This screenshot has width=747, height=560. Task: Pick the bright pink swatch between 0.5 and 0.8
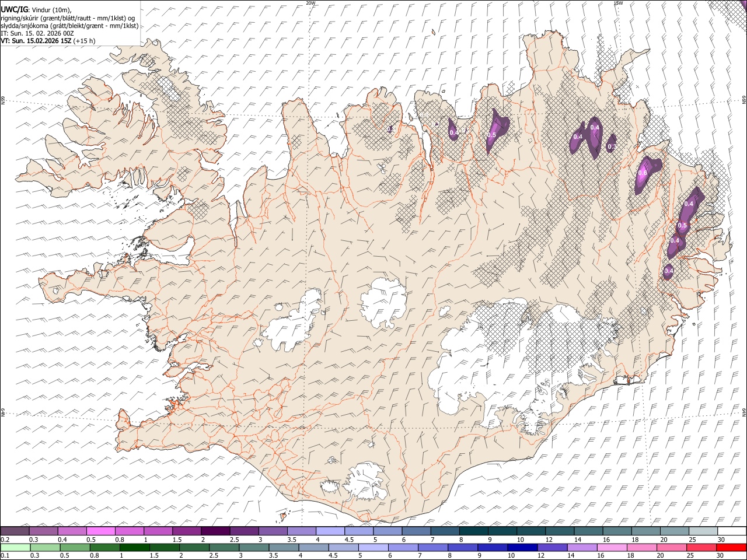click(x=100, y=531)
